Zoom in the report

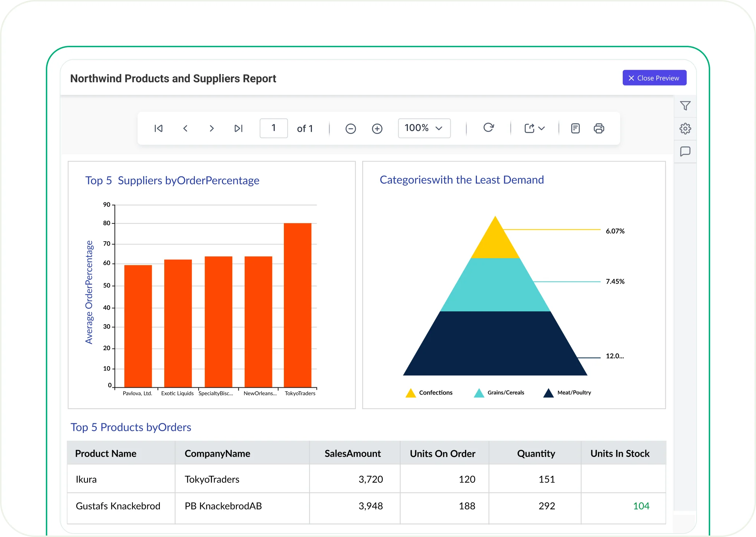pyautogui.click(x=377, y=129)
